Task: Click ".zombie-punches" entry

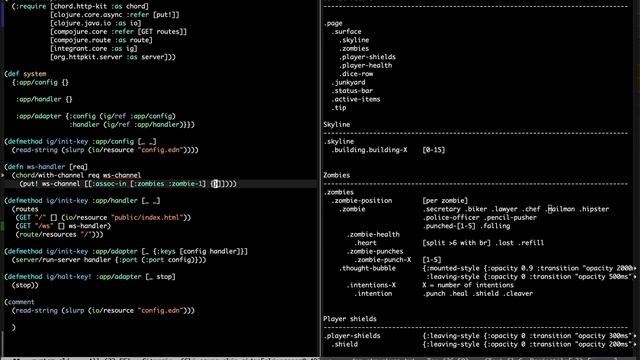Action: tap(375, 251)
